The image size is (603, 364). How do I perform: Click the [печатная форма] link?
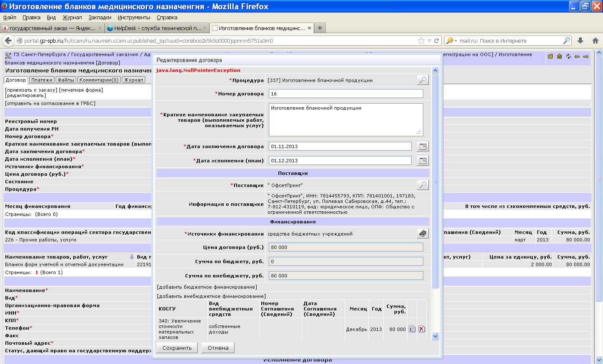81,90
